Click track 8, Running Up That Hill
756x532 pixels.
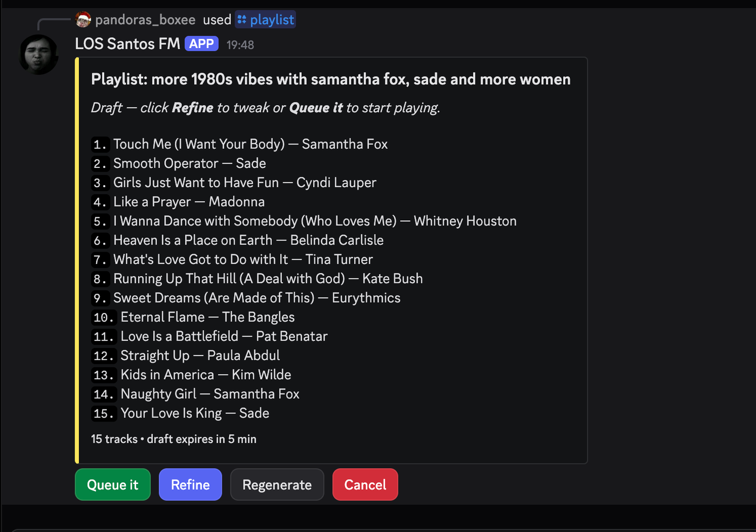point(268,279)
